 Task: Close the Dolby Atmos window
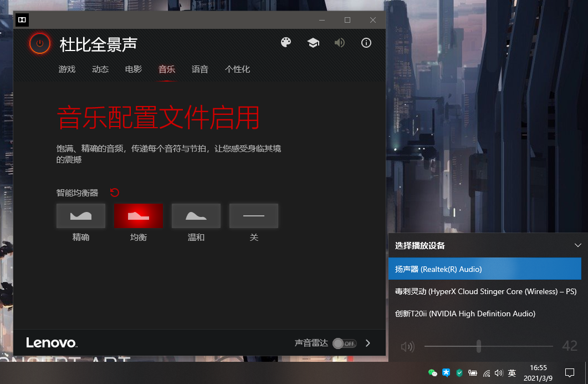pyautogui.click(x=373, y=20)
